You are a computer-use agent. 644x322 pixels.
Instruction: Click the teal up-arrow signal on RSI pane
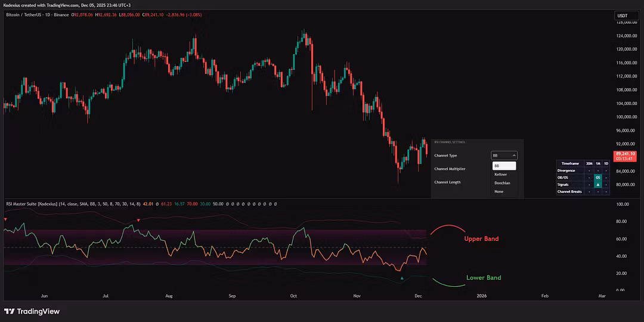(402, 278)
